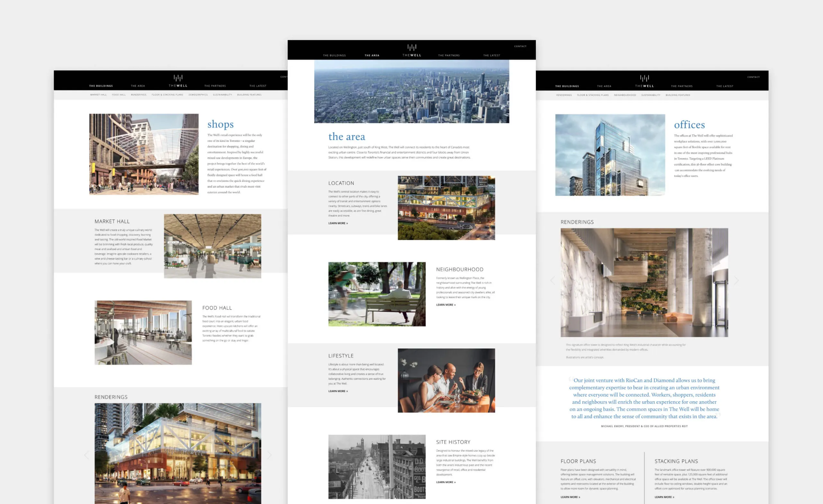Viewport: 823px width, 504px height.
Task: Select The Partners in the area page menu
Action: [x=448, y=55]
